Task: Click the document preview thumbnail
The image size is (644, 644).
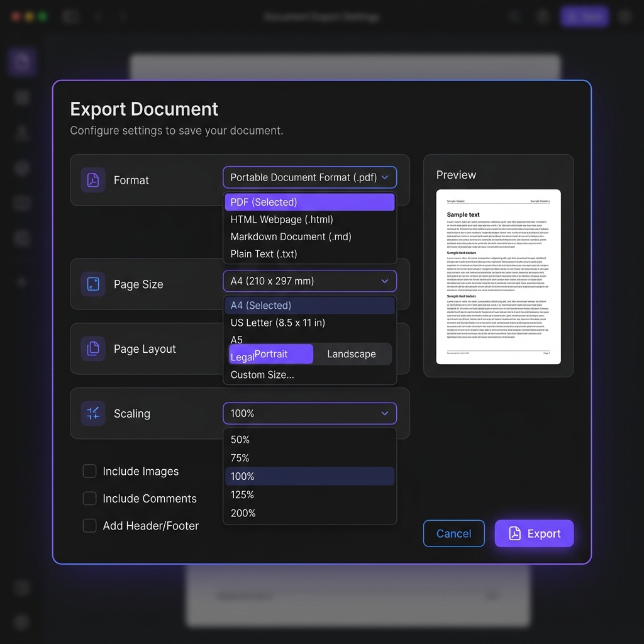Action: pos(498,277)
